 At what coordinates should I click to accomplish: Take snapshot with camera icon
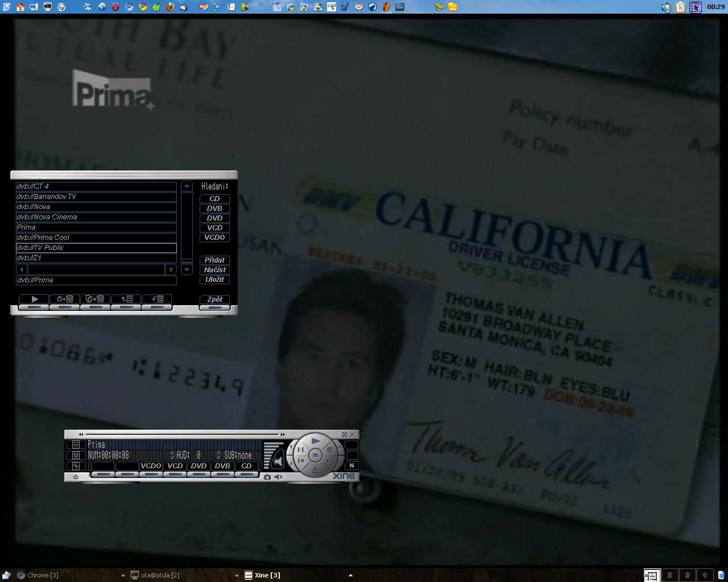(x=267, y=477)
